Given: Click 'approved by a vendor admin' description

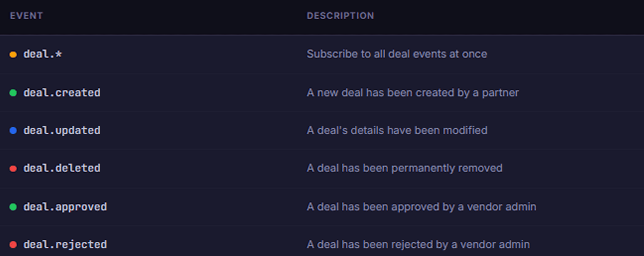Looking at the screenshot, I should tap(421, 207).
